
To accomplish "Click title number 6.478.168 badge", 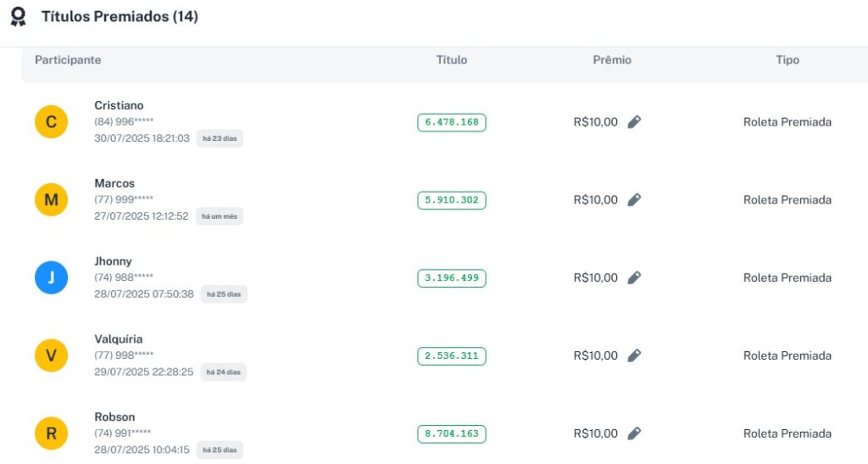I will [x=452, y=122].
